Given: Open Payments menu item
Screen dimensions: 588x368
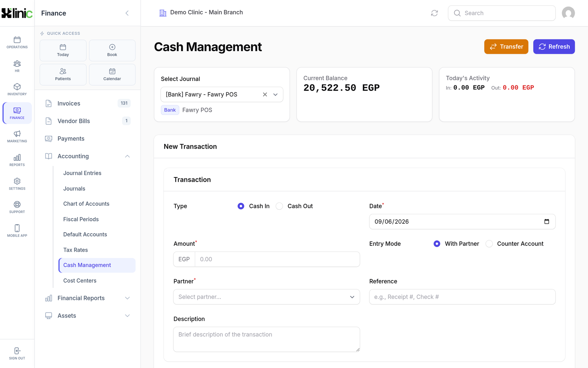Looking at the screenshot, I should point(87,139).
